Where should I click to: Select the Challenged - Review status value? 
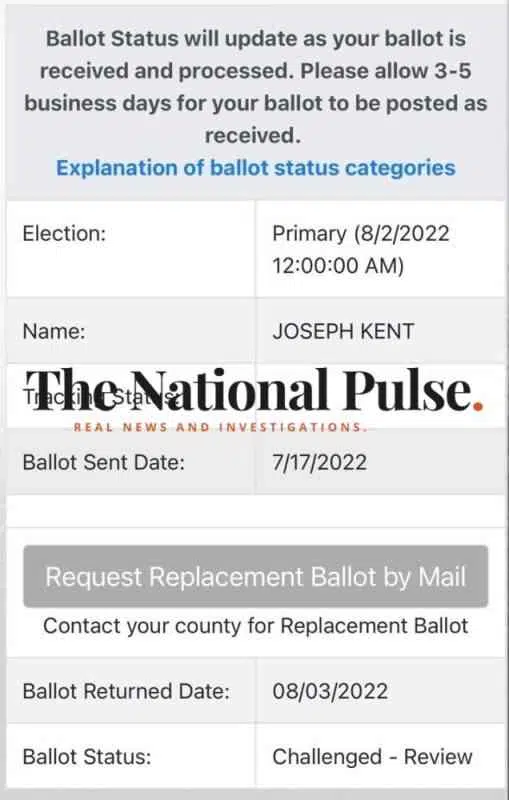click(x=372, y=757)
